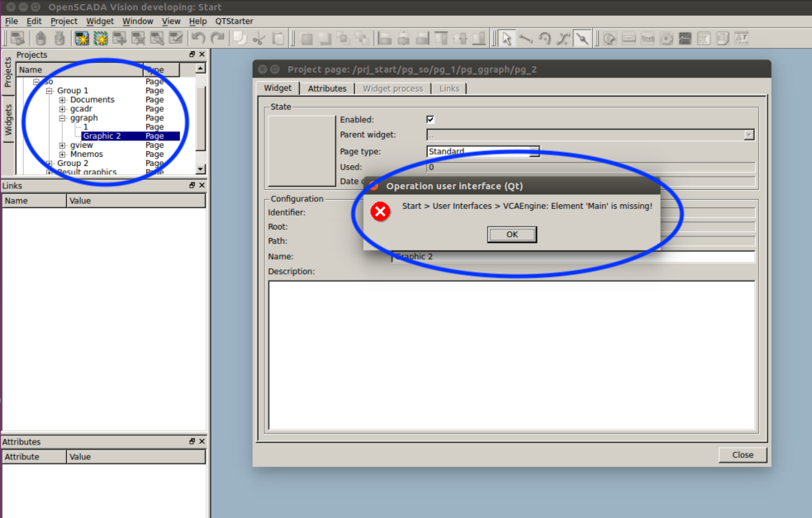Click the Redo arrow icon in toolbar
Screen dimensions: 812x518
pos(217,38)
